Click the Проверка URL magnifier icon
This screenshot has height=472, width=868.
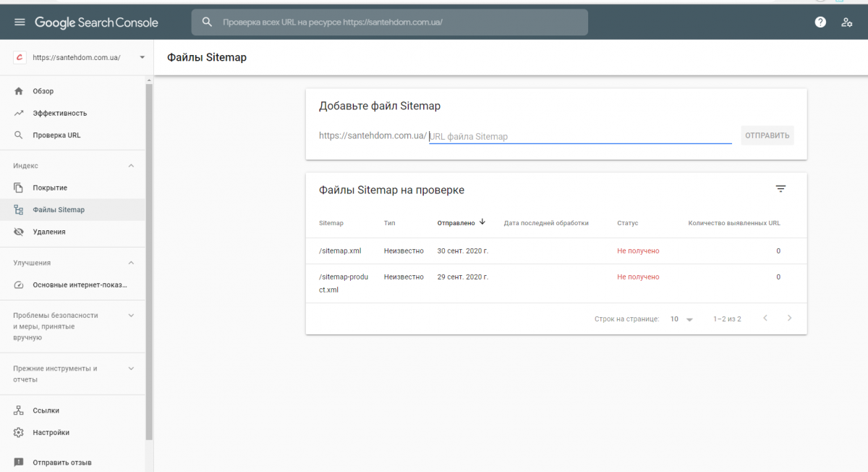tap(19, 135)
